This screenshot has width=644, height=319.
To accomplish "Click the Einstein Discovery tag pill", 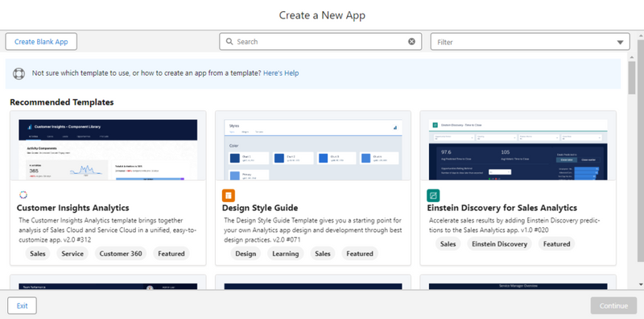I will tap(499, 244).
